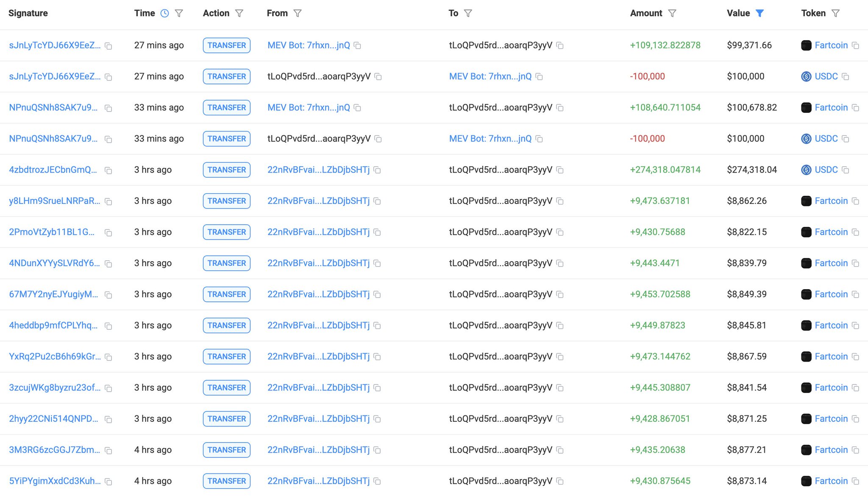
Task: Click TRANSFER badge in 2PmoVtZyb11BL1G row
Action: coord(227,232)
